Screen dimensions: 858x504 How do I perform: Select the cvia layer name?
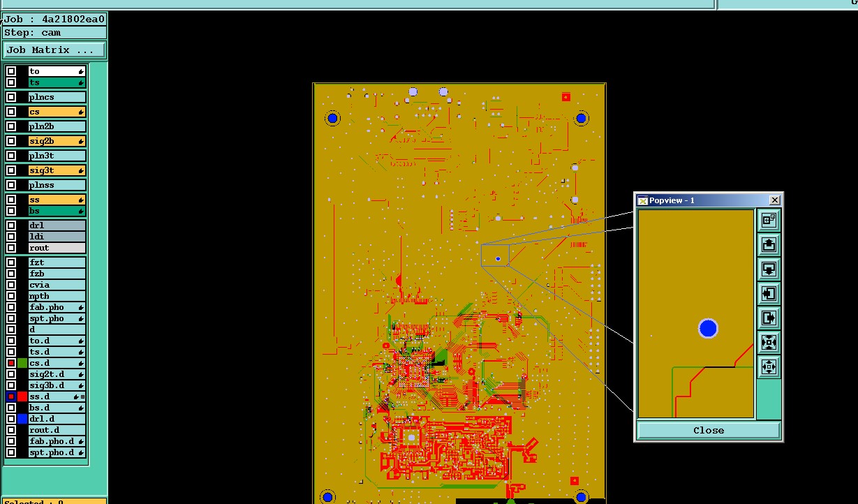coord(57,285)
